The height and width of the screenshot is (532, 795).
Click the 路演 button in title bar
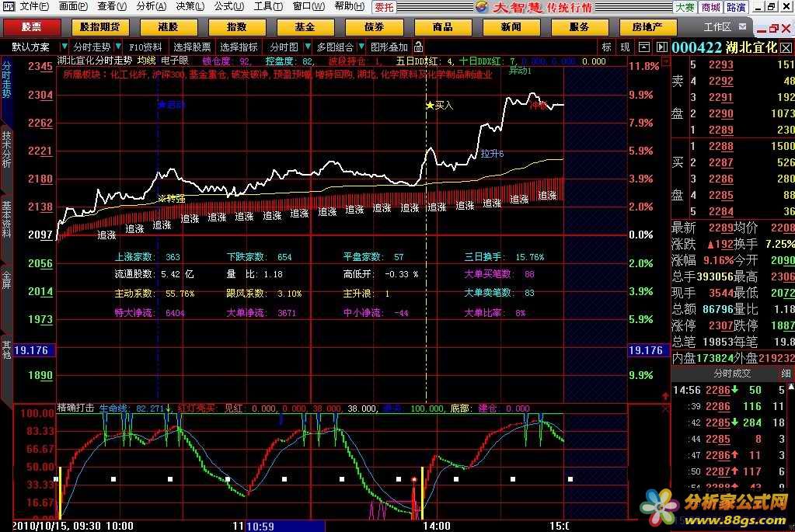point(736,7)
